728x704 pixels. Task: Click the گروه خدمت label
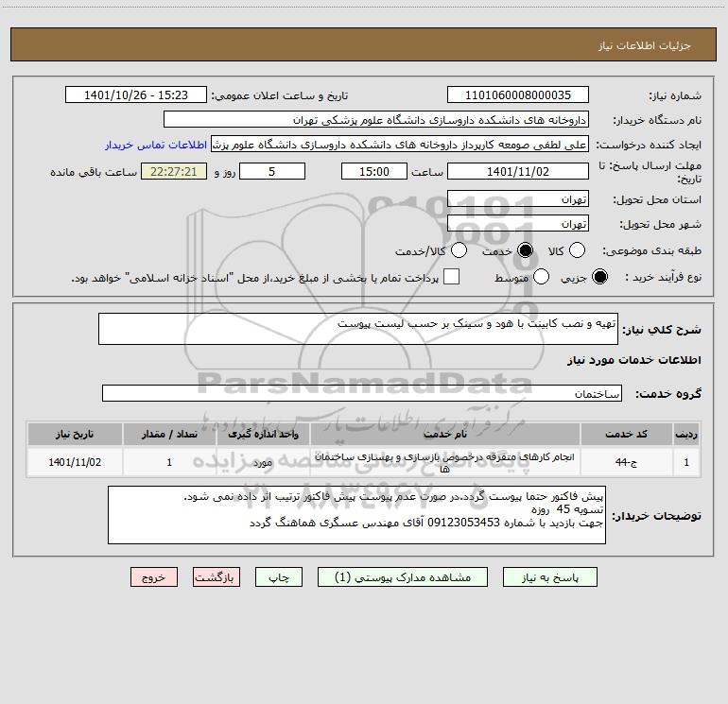[668, 394]
